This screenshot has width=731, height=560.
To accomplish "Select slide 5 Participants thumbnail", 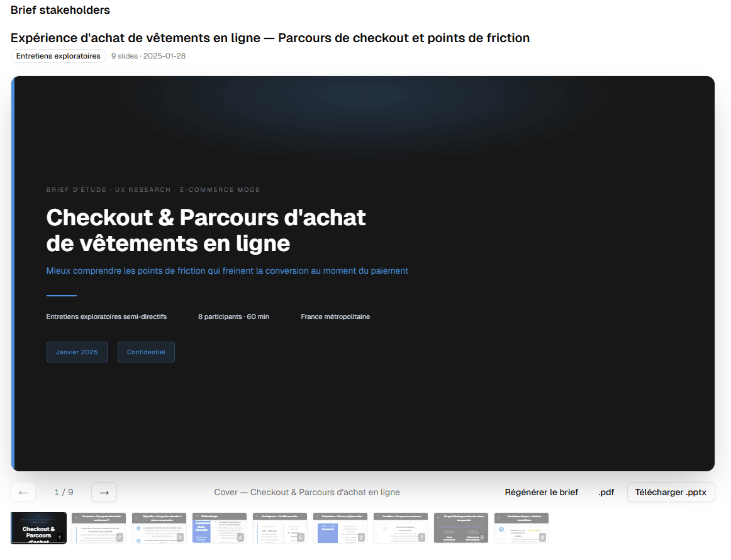I will (x=280, y=528).
